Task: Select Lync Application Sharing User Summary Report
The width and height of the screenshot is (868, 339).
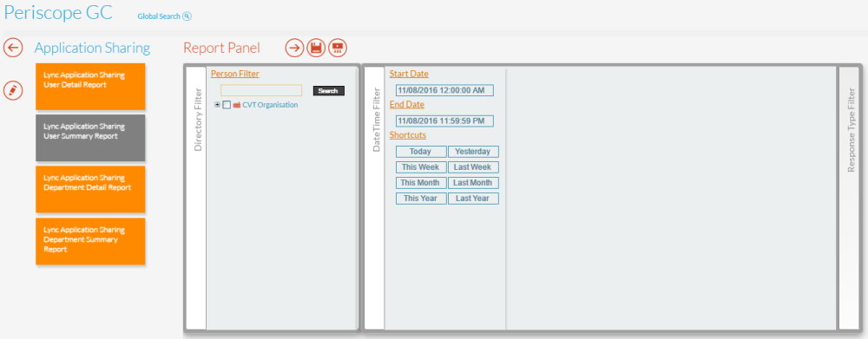Action: 90,138
